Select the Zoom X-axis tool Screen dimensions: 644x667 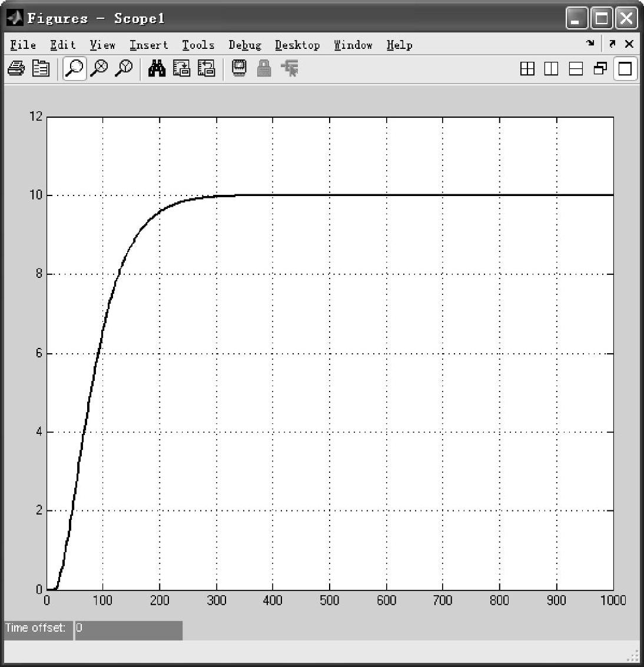pos(99,68)
